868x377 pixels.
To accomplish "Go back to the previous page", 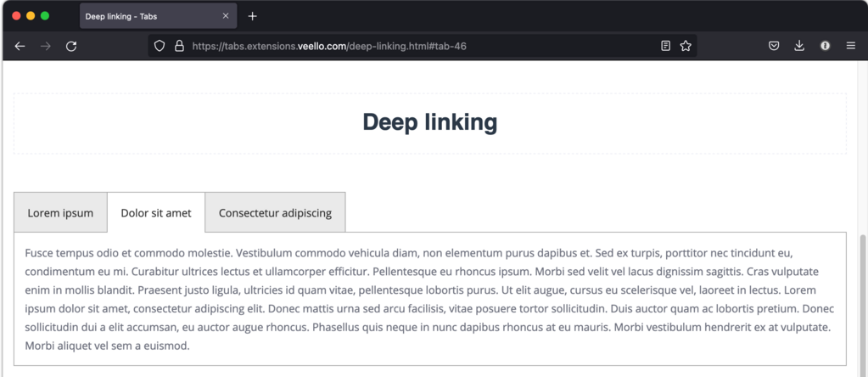I will click(x=20, y=46).
